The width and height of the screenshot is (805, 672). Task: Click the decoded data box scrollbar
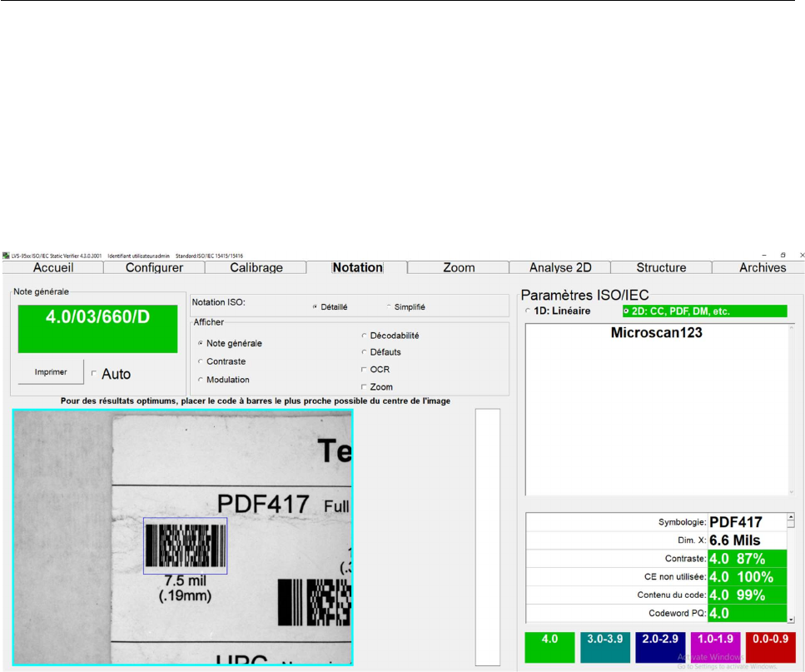(x=791, y=410)
